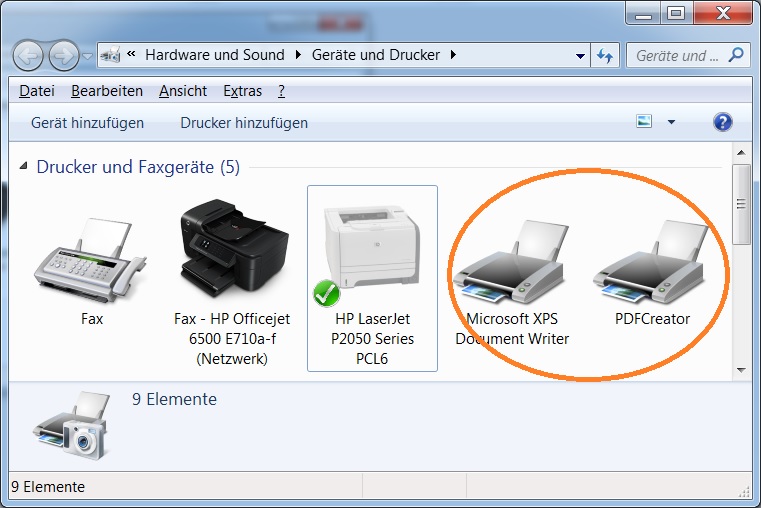
Task: Open the address bar history dropdown
Action: coord(580,56)
